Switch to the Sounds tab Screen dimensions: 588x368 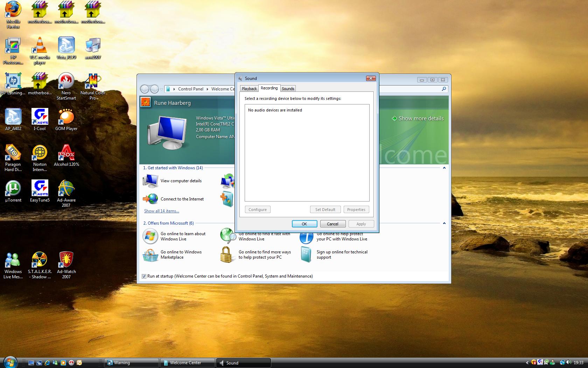[288, 89]
